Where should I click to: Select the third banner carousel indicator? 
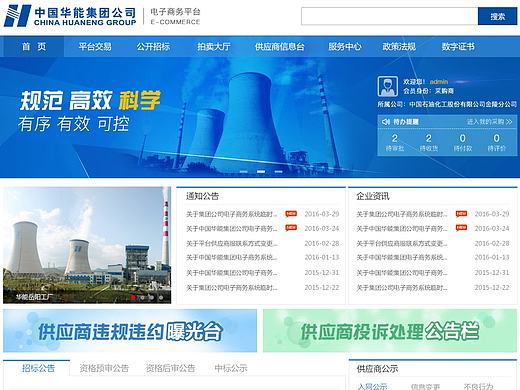[279, 172]
